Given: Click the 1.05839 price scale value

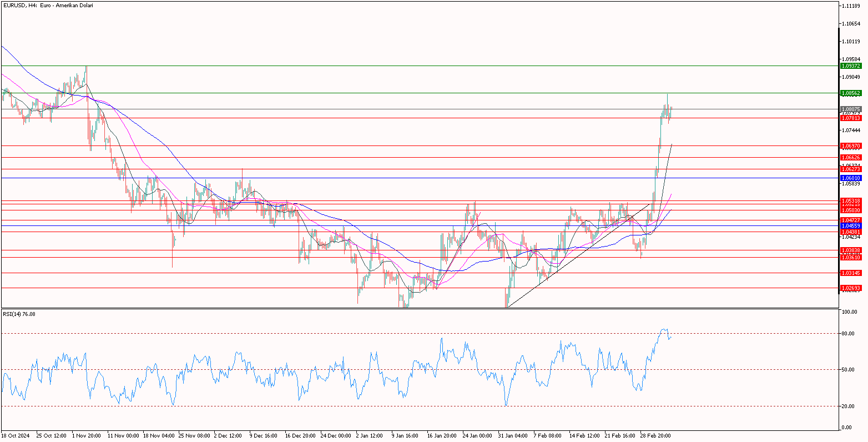Looking at the screenshot, I should (851, 183).
